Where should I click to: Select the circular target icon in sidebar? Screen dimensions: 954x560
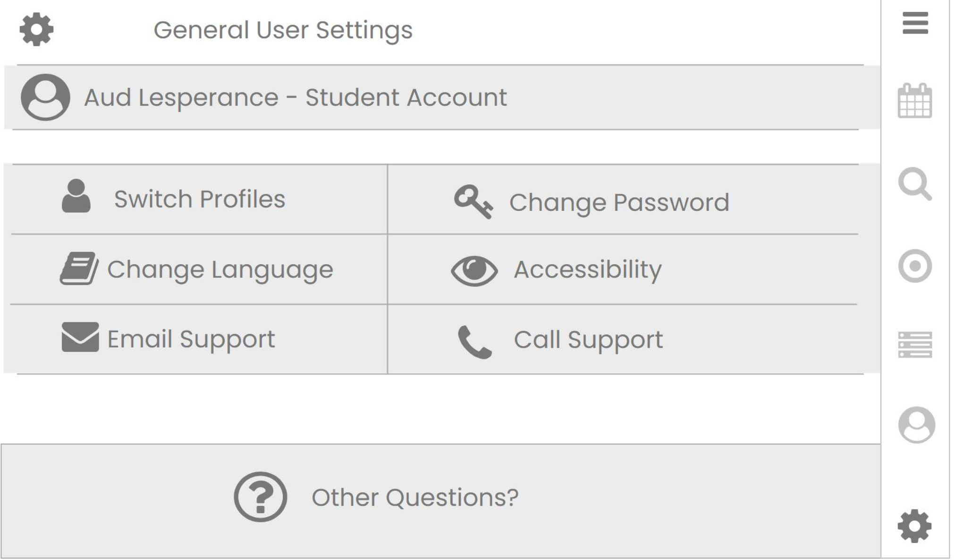coord(915,266)
